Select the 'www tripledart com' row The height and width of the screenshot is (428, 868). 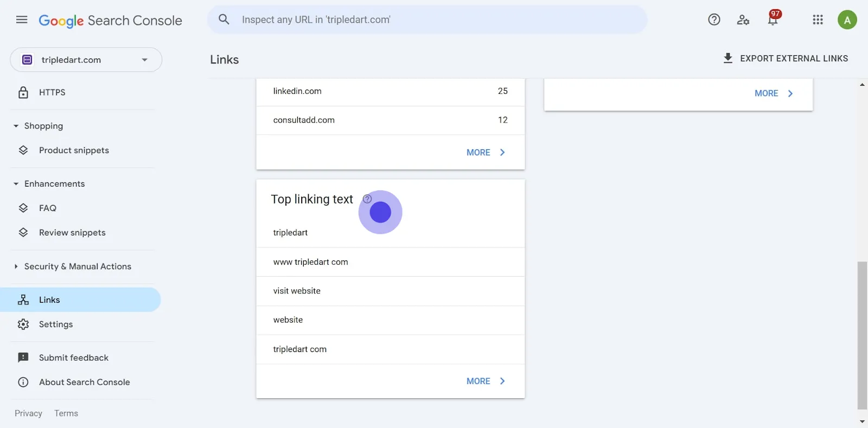[390, 262]
